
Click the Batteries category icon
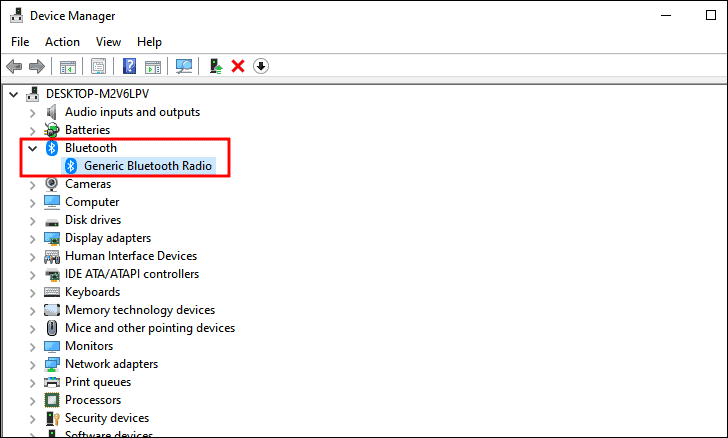tap(52, 130)
